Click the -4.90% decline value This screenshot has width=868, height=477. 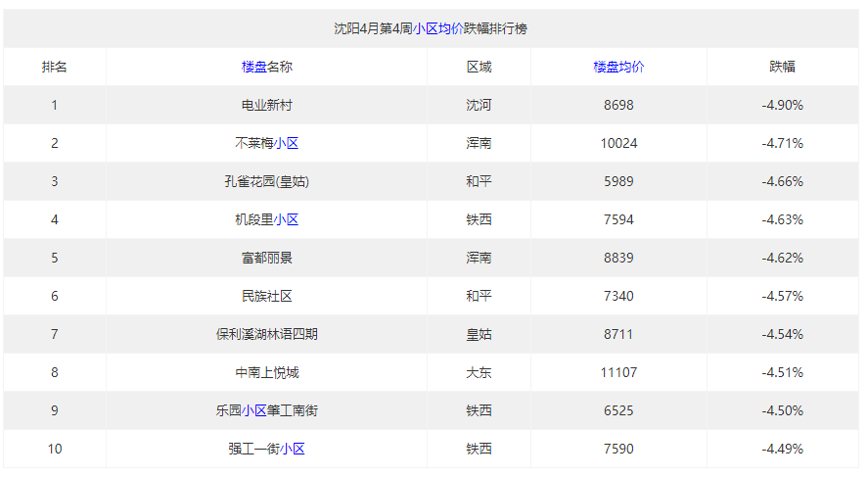(782, 105)
